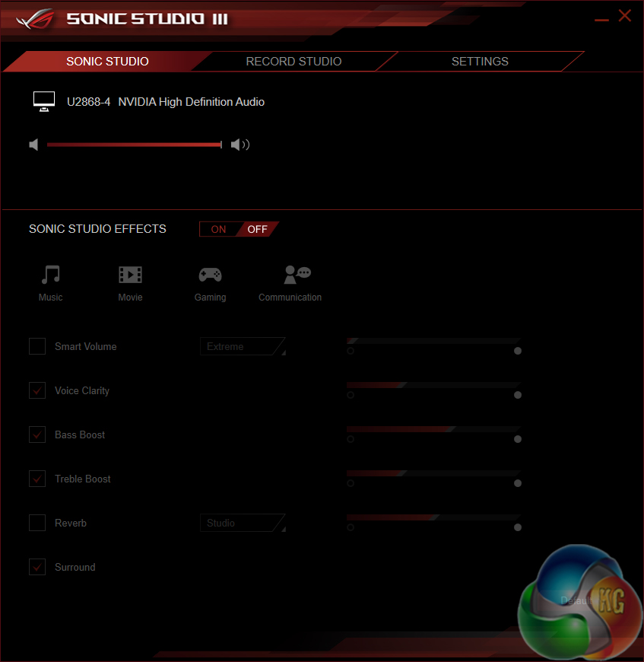Close the Sonic Studio III window
This screenshot has height=662, width=644.
pyautogui.click(x=624, y=16)
